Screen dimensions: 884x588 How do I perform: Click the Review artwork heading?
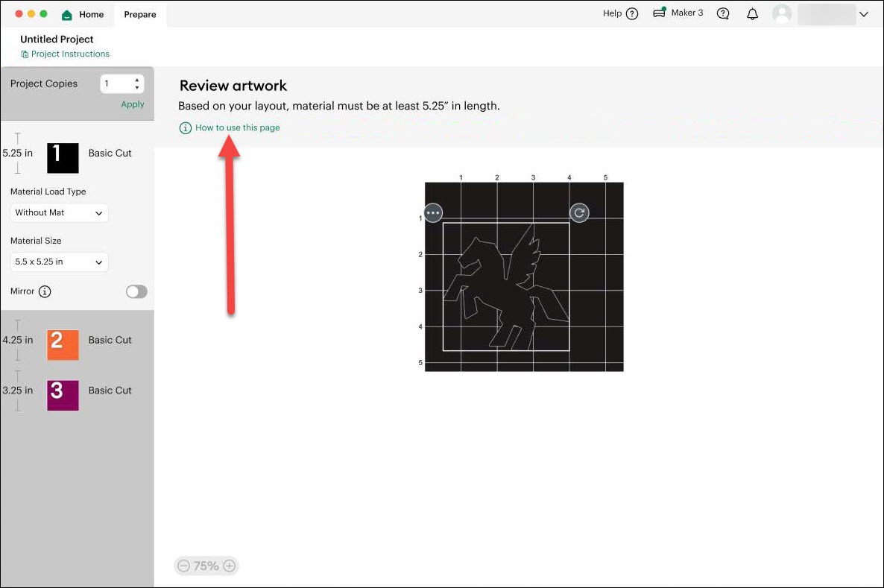[x=233, y=86]
